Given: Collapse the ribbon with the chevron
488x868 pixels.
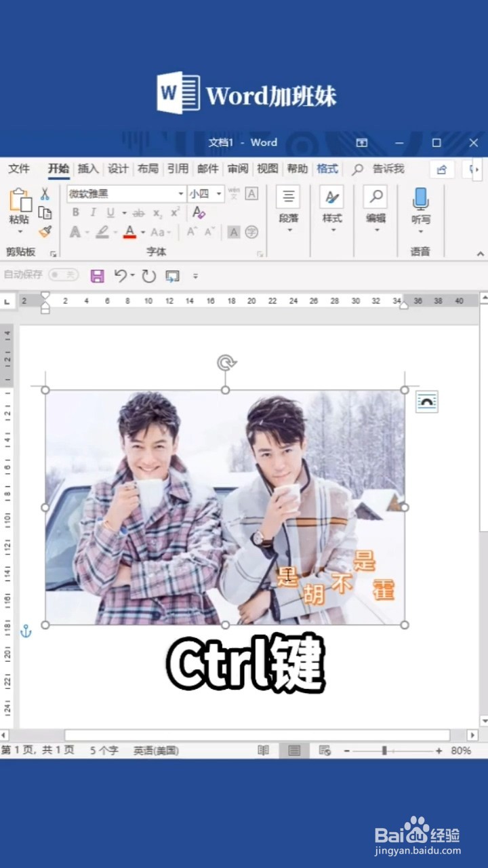Looking at the screenshot, I should [x=481, y=254].
